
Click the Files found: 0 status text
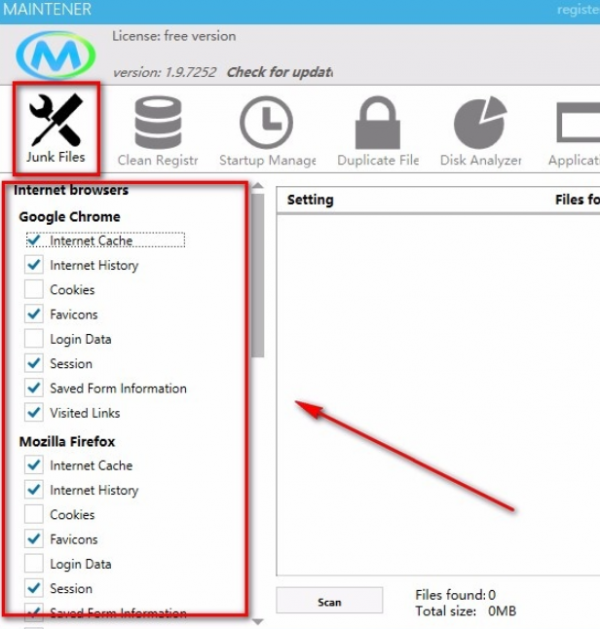click(x=455, y=595)
